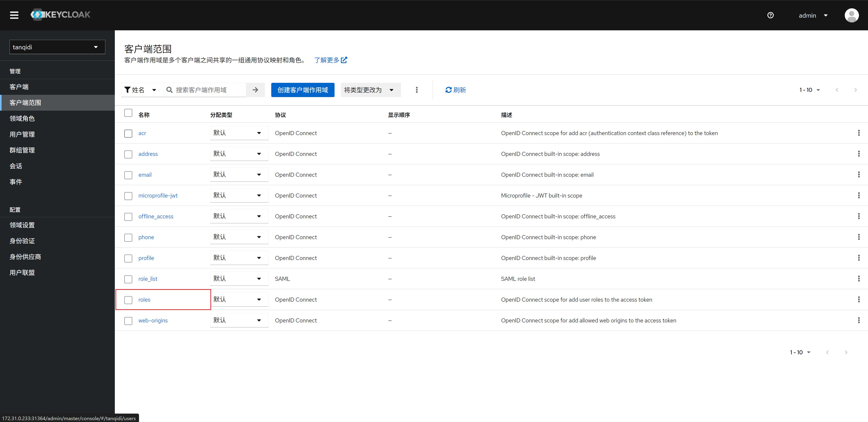Screen dimensions: 868x422
Task: Check the roles row checkbox
Action: click(x=128, y=300)
